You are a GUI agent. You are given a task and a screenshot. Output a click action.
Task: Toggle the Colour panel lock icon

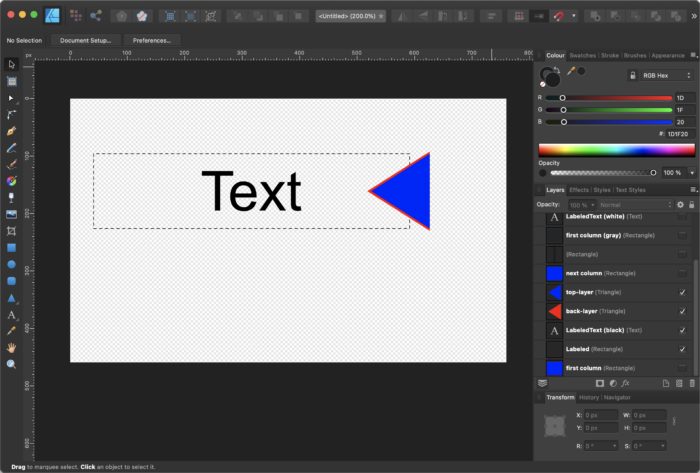633,75
